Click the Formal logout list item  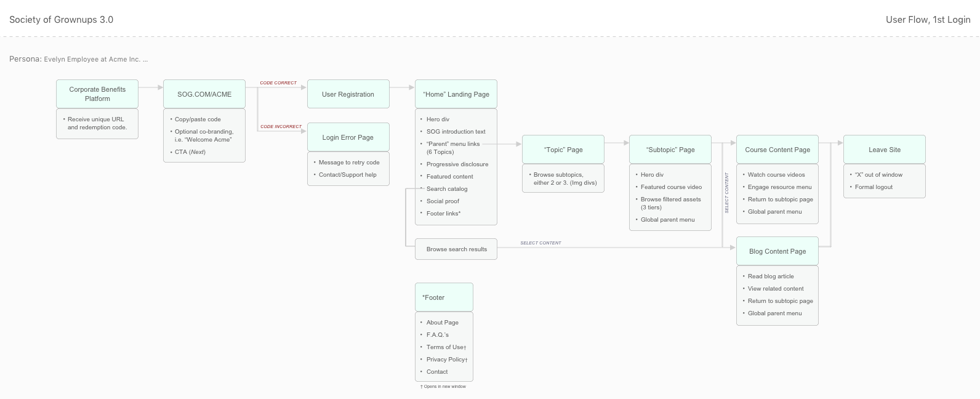coord(874,187)
